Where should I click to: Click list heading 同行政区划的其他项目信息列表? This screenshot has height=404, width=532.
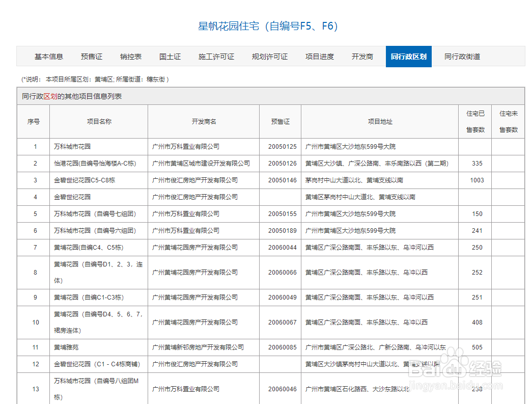click(x=72, y=96)
